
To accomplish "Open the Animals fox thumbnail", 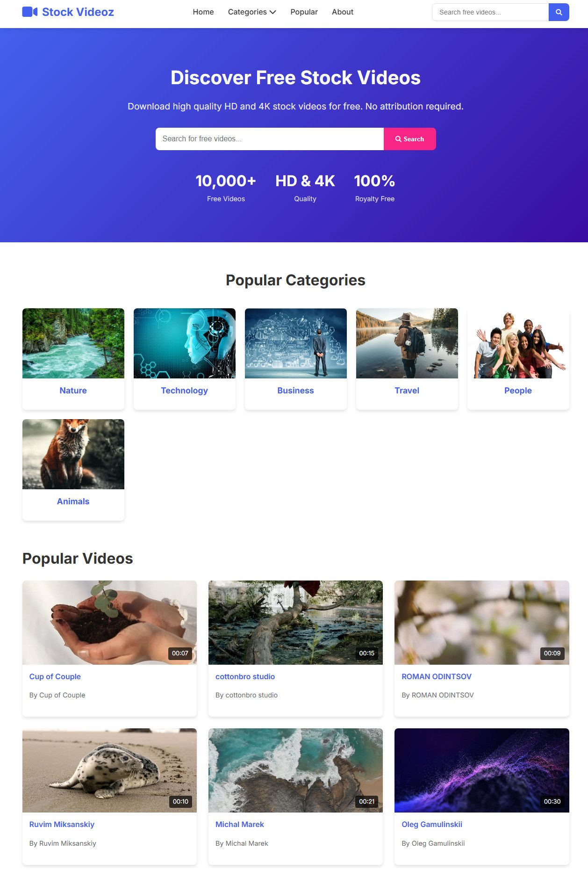I will point(73,454).
